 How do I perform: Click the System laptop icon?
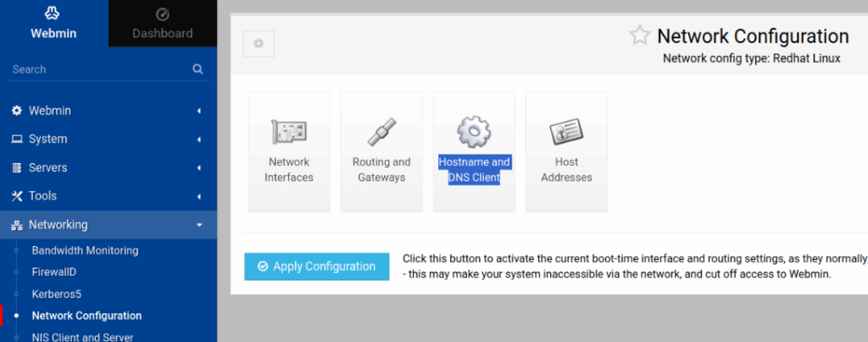tap(17, 139)
